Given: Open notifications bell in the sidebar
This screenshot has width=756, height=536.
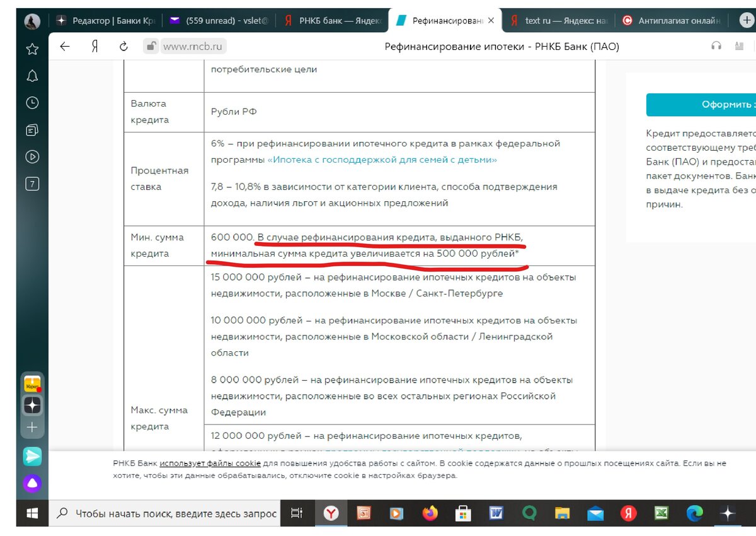Looking at the screenshot, I should click(32, 76).
